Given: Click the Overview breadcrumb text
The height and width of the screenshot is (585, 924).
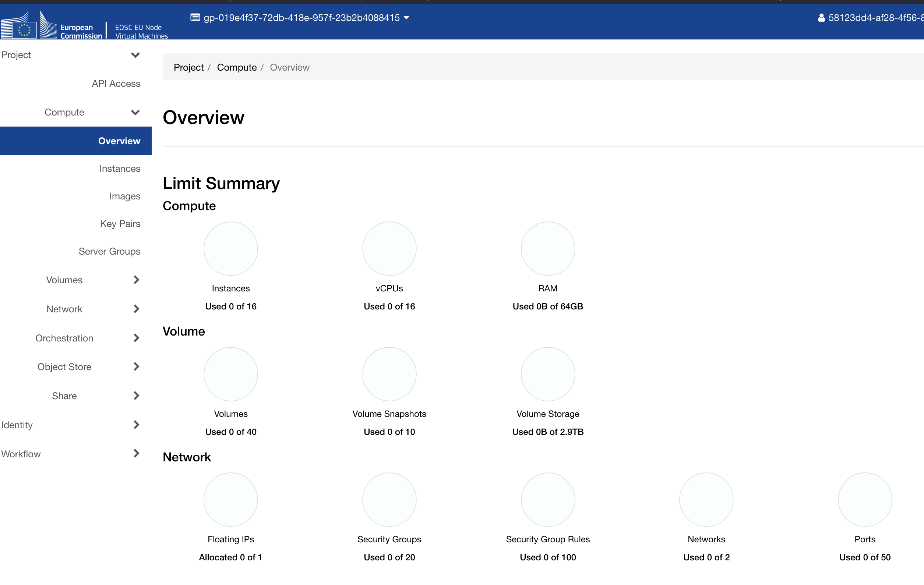Looking at the screenshot, I should 289,67.
